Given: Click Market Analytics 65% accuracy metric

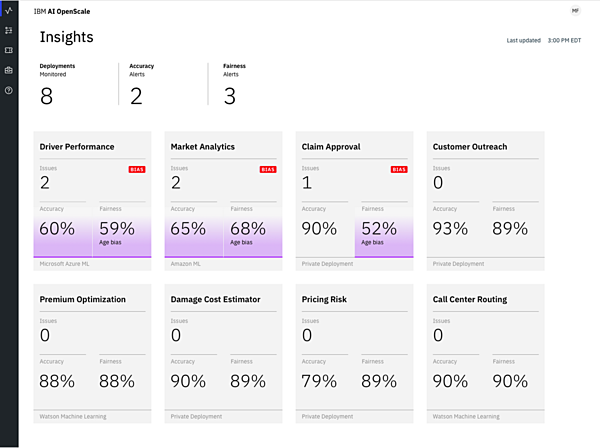Looking at the screenshot, I should pos(187,228).
